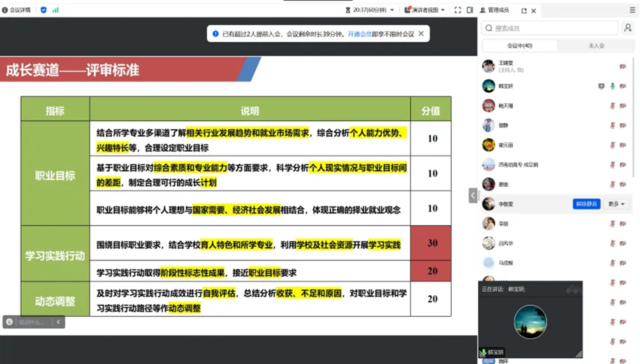Open the network signal strength indicator

tap(55, 10)
